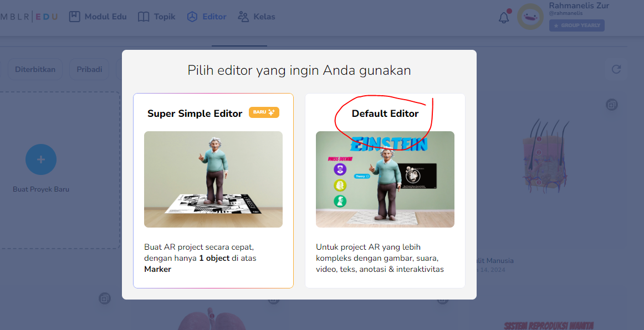The height and width of the screenshot is (330, 644).
Task: Select the Default Editor Einstein preview image
Action: click(x=385, y=179)
